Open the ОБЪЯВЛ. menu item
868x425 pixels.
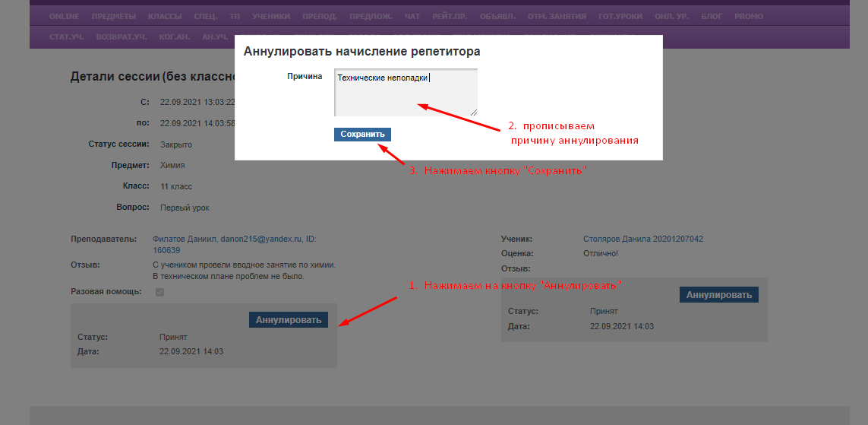497,17
